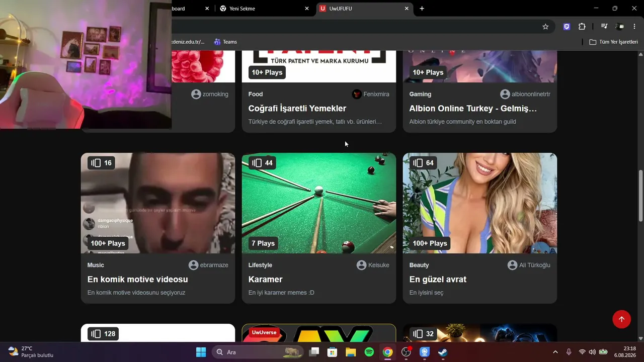Viewport: 644px width, 362px height.
Task: Open the weather widget showing 27°C
Action: coord(31,352)
